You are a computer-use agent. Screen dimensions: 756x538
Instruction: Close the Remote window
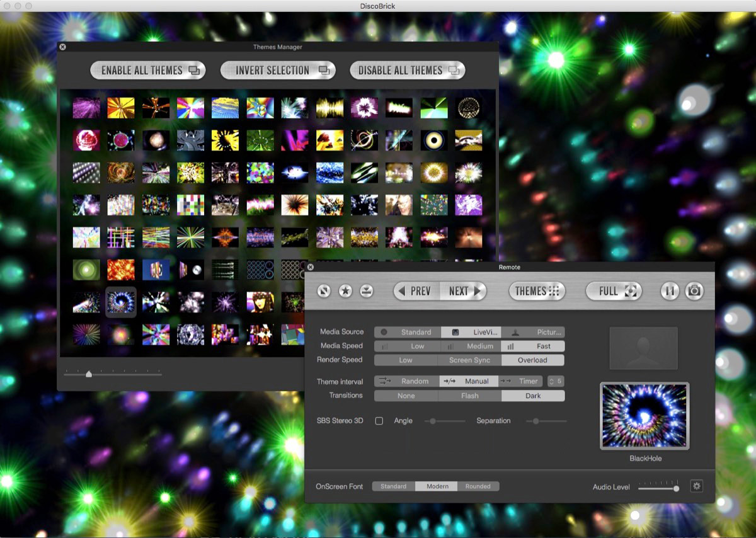tap(310, 267)
